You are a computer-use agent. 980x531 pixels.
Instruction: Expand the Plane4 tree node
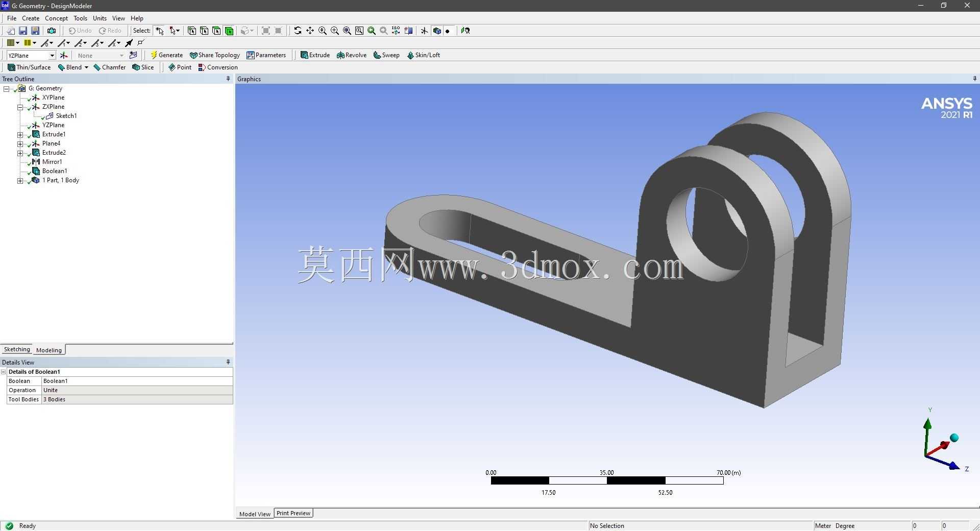click(20, 144)
